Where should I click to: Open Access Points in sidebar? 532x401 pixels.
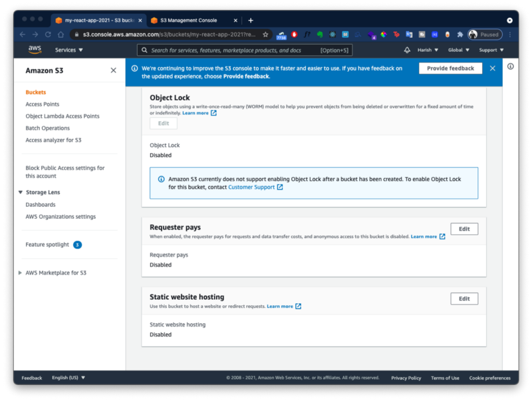[x=43, y=104]
